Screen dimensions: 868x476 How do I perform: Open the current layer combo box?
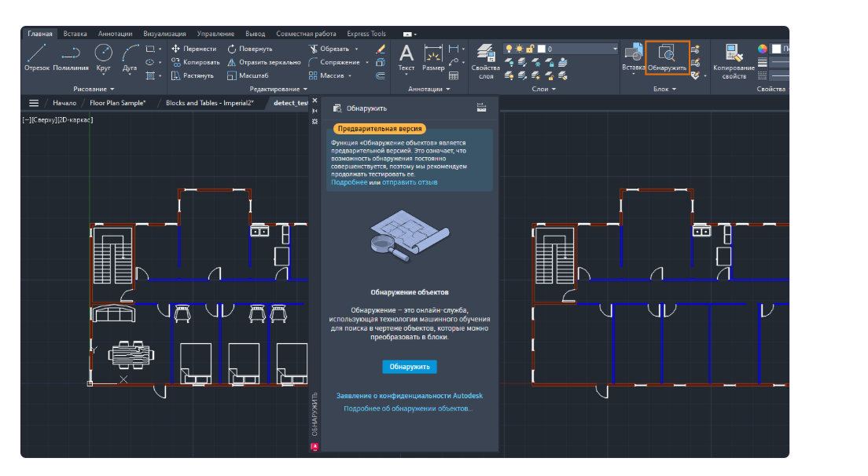tap(561, 49)
